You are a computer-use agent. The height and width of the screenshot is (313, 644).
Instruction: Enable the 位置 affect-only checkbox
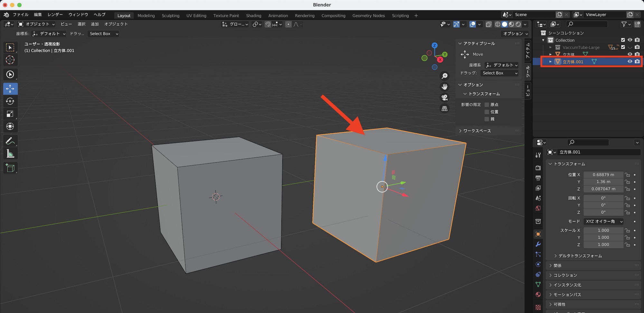click(487, 112)
